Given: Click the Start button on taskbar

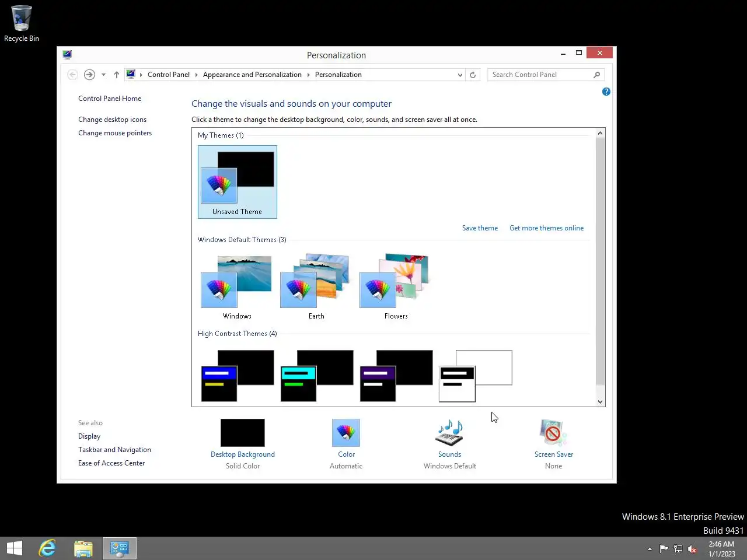Looking at the screenshot, I should coord(15,548).
